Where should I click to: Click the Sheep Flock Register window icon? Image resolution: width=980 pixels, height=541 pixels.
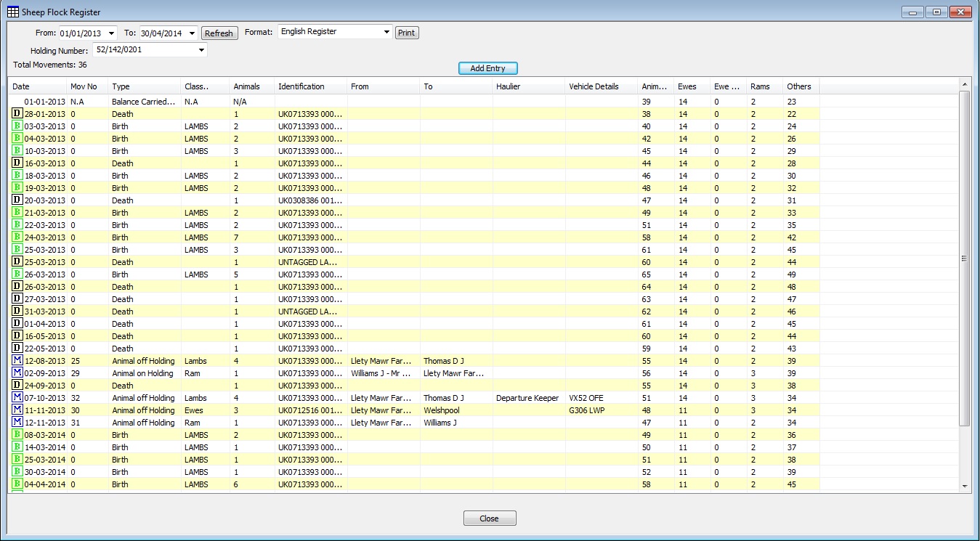tap(13, 12)
